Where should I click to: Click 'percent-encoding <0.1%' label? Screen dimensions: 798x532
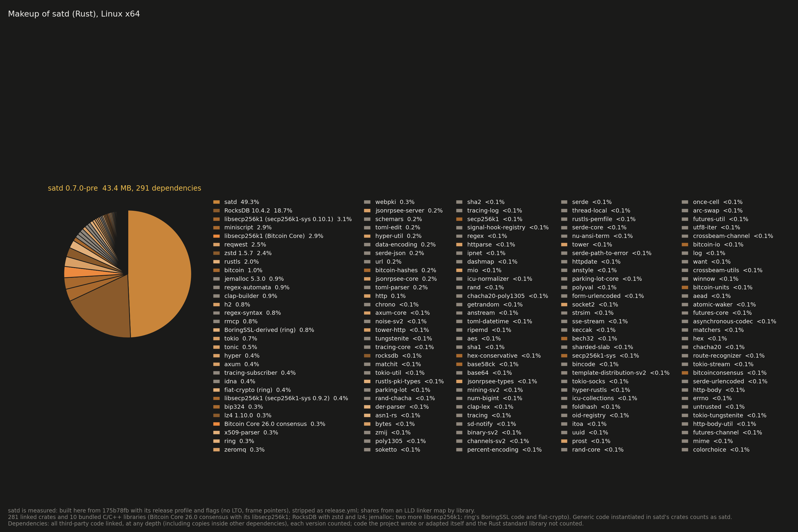coord(505,450)
